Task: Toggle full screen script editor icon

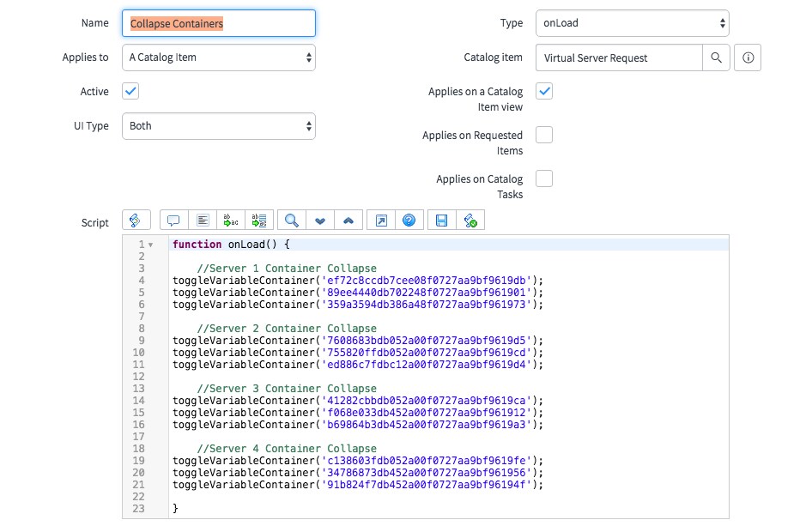Action: [x=381, y=220]
